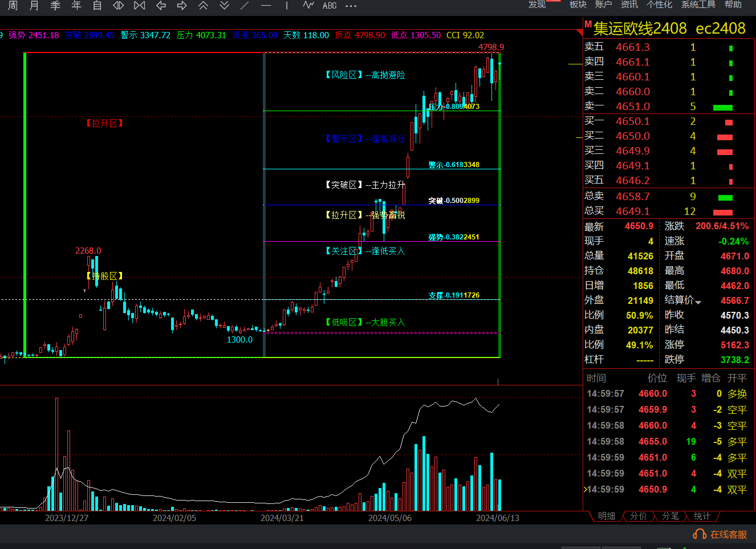Click 卖一 price 4651.0
The image size is (756, 549).
[633, 107]
